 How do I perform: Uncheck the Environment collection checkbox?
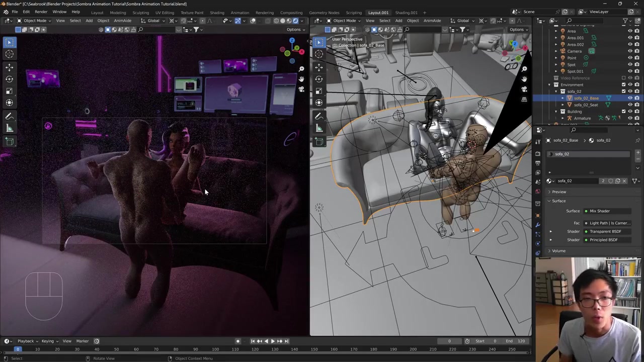pyautogui.click(x=624, y=84)
